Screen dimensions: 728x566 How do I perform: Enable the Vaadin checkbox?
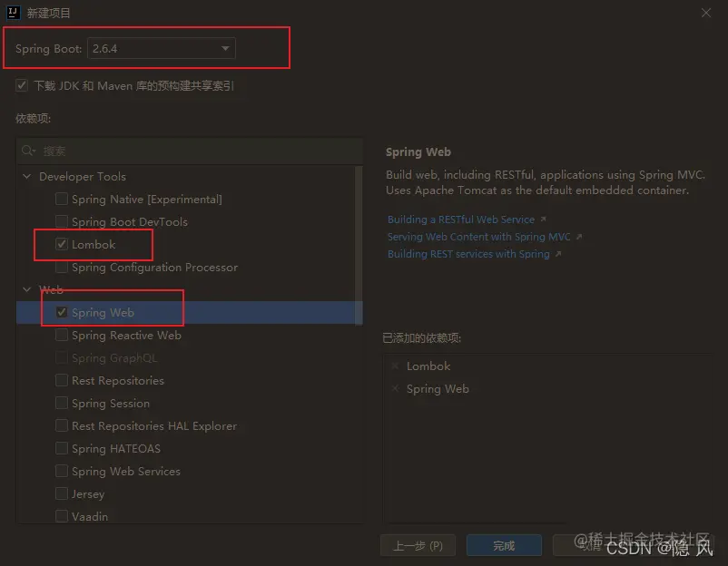click(x=62, y=516)
